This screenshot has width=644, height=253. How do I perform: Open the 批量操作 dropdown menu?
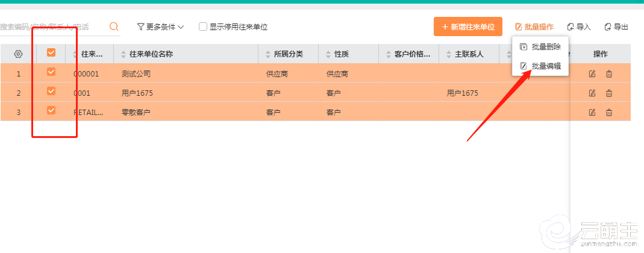click(x=534, y=27)
